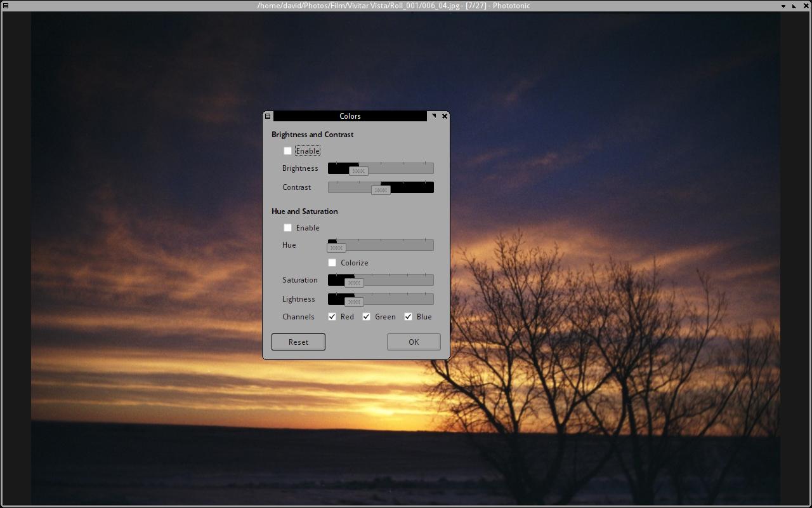
Task: Click the shade arrow on Colors dialog title bar
Action: click(x=434, y=116)
